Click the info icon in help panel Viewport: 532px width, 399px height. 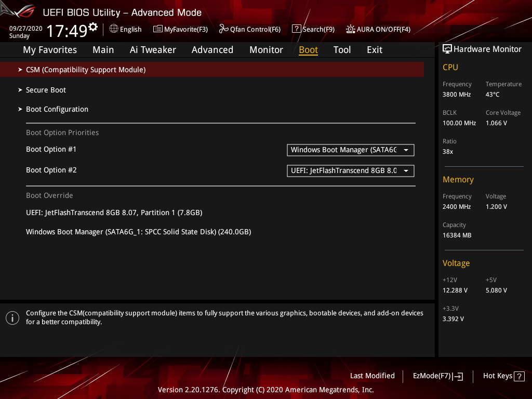coord(12,317)
